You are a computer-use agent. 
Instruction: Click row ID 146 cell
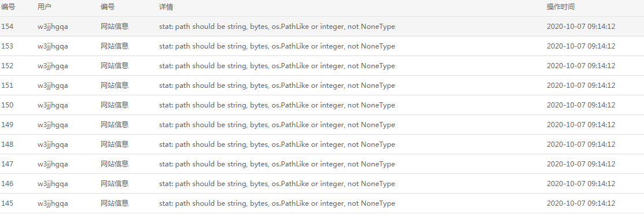tap(7, 184)
